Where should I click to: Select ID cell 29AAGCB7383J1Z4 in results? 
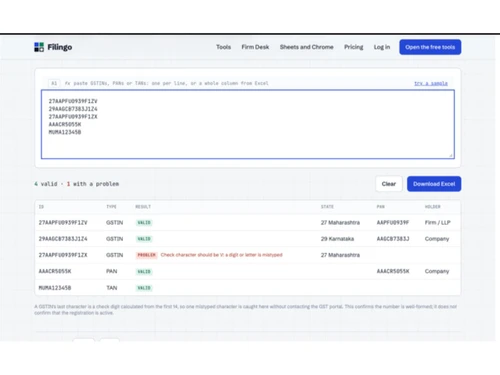[x=63, y=239]
